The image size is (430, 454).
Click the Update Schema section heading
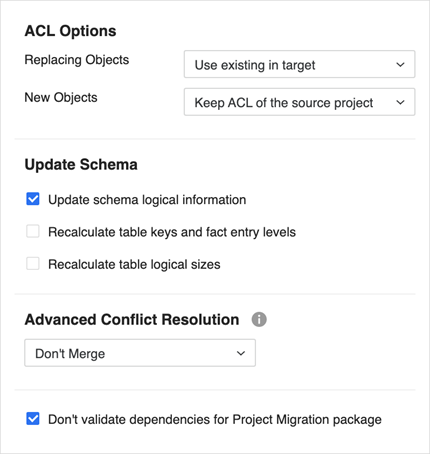(81, 165)
